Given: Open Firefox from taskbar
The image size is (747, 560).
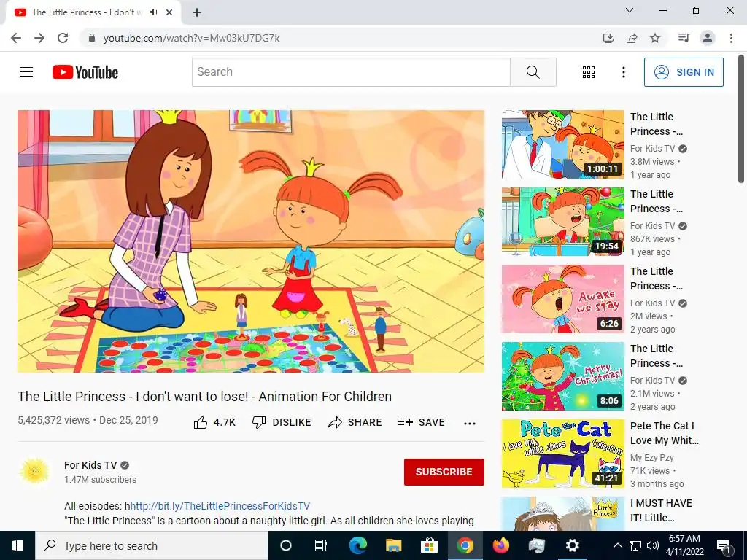Looking at the screenshot, I should (x=500, y=545).
